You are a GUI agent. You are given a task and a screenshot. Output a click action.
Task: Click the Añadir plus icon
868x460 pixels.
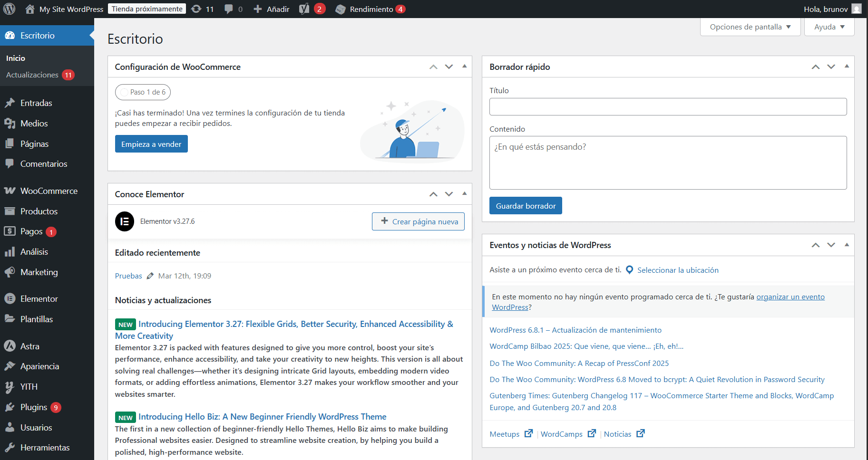258,9
